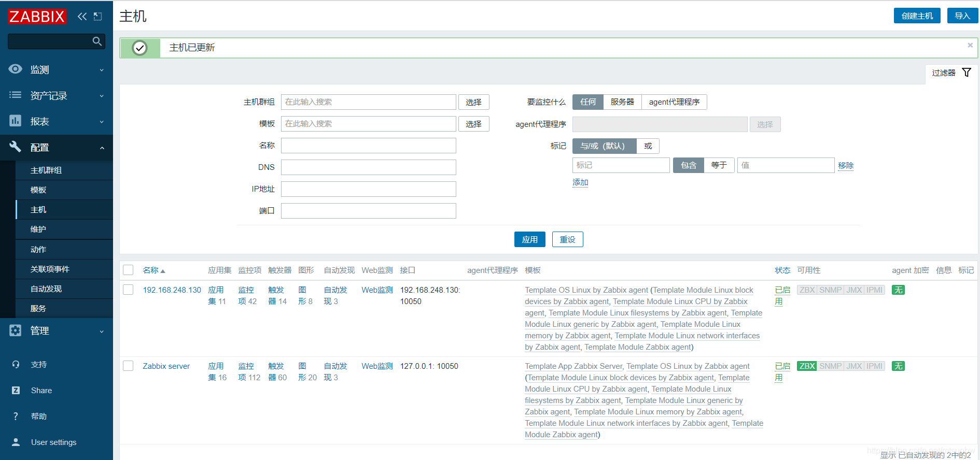Click SNMP badge for 192.168.248.130
This screenshot has height=460, width=980.
coord(830,290)
